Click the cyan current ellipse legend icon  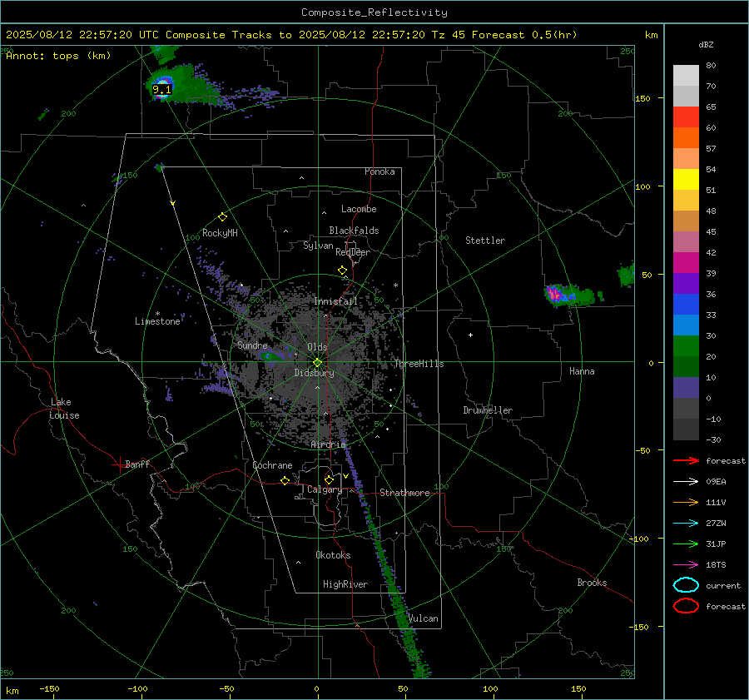(x=686, y=585)
